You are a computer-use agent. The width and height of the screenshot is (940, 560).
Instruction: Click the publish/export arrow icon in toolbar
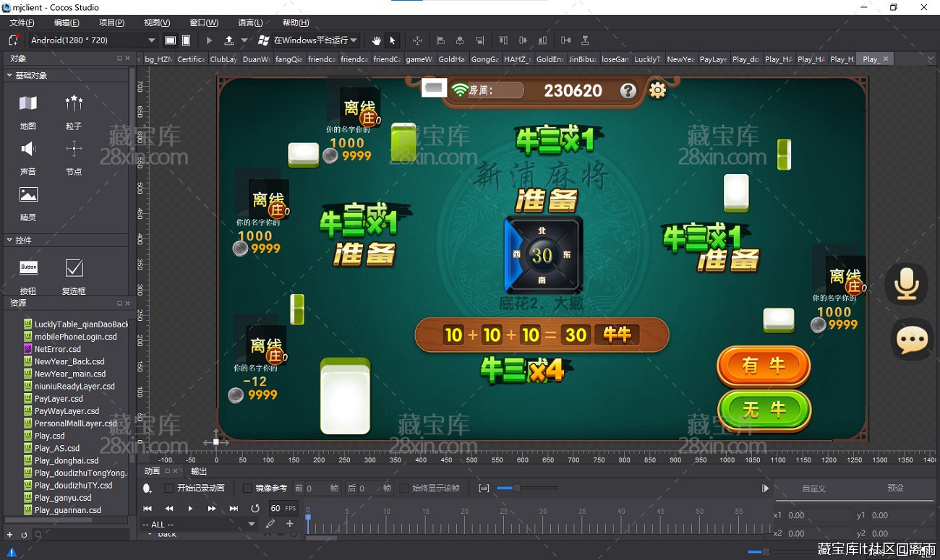tap(229, 40)
